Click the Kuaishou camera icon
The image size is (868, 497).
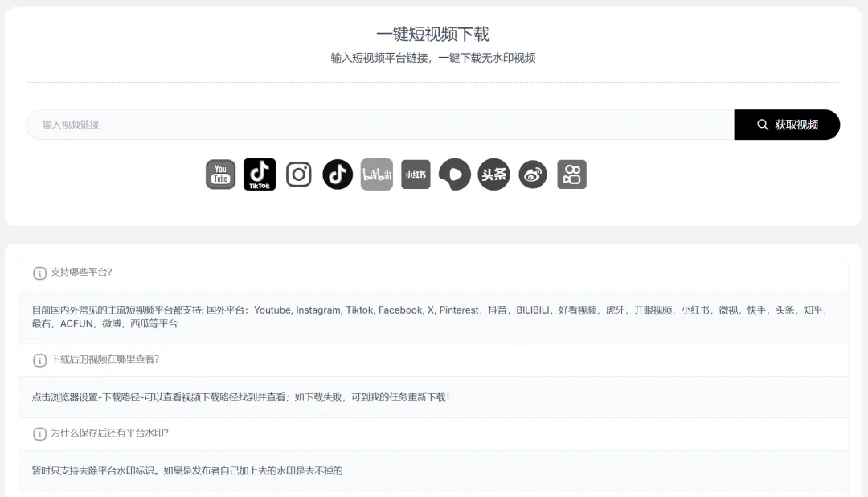pyautogui.click(x=572, y=175)
